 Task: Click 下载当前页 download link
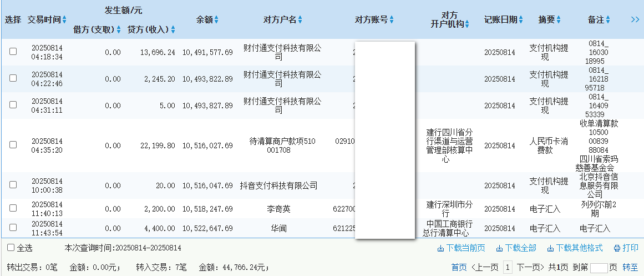coord(462,248)
